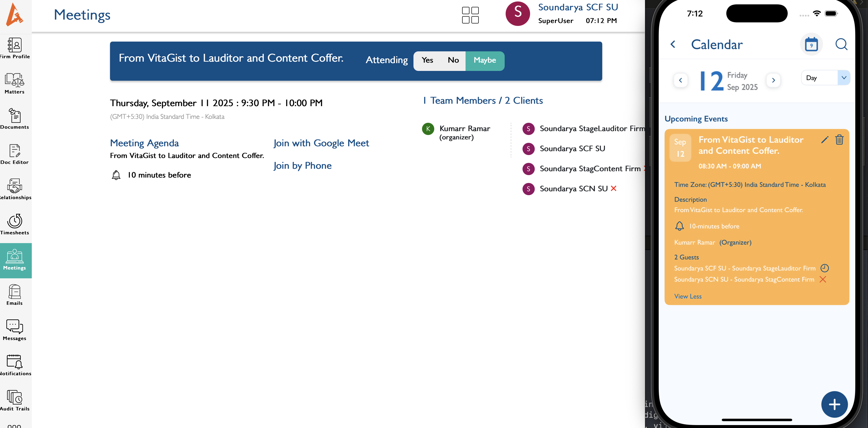Go to previous day with left chevron
The width and height of the screenshot is (868, 428).
[680, 80]
